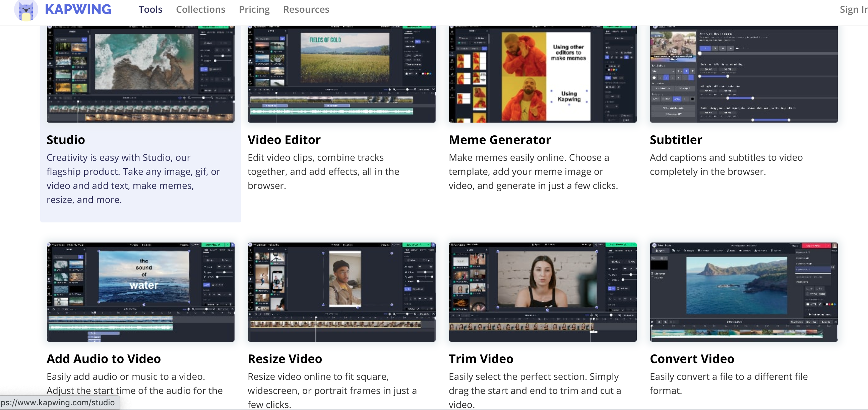Viewport: 868px width, 410px height.
Task: Open the Pricing page
Action: pos(254,9)
